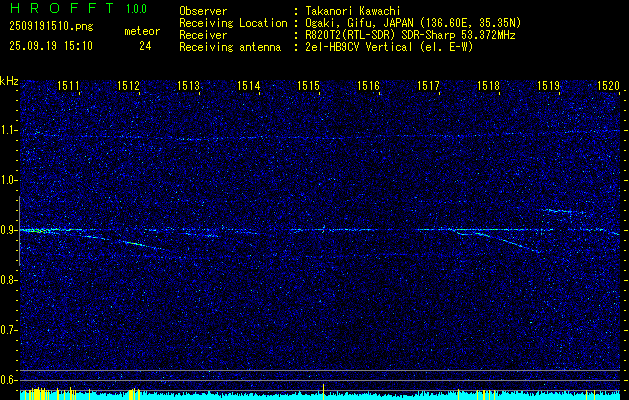Click the 1511 time marker

[68, 85]
